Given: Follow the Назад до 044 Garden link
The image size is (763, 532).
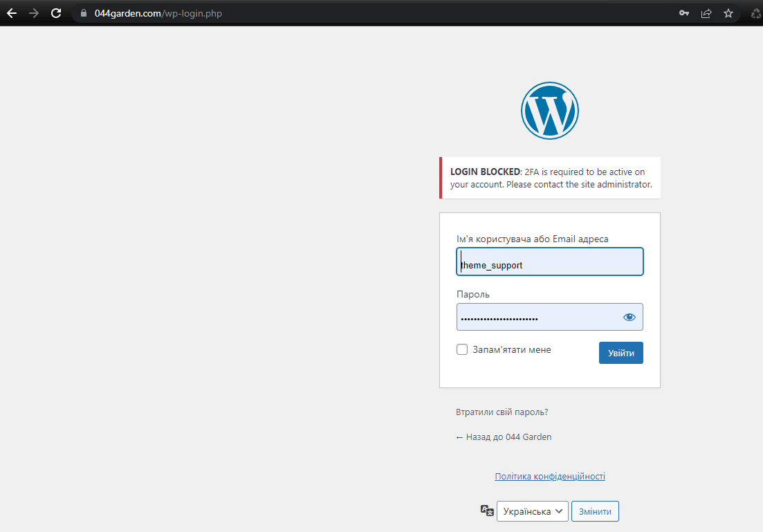Looking at the screenshot, I should coord(504,437).
